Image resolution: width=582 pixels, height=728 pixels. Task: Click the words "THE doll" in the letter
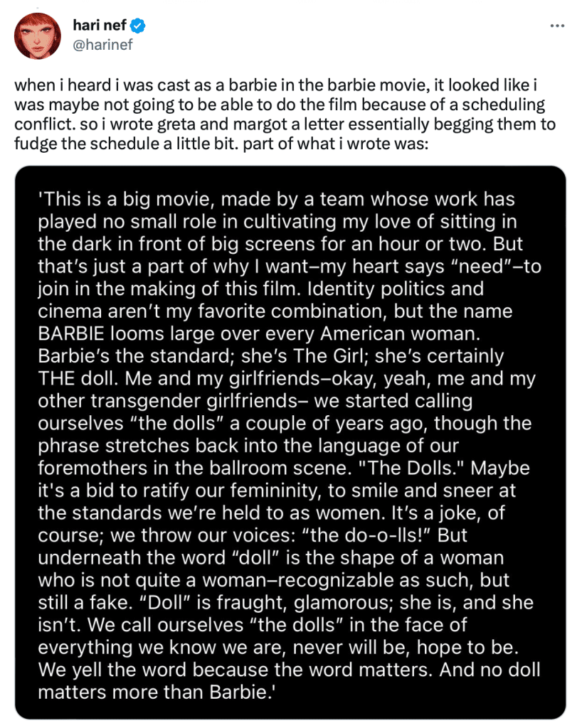[x=77, y=377]
